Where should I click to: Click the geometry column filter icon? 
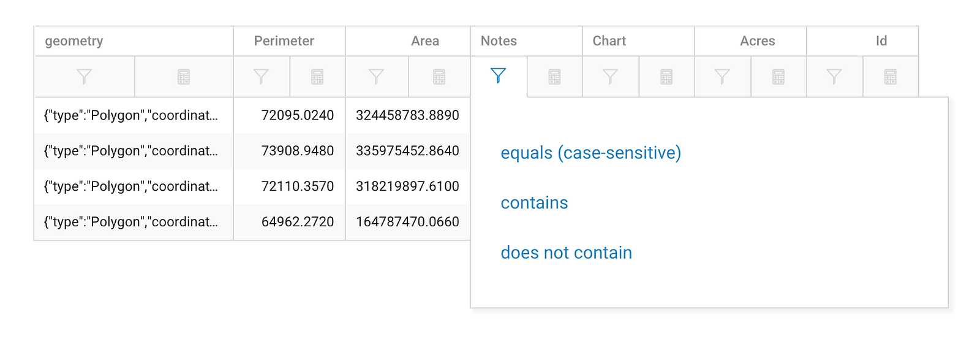85,77
